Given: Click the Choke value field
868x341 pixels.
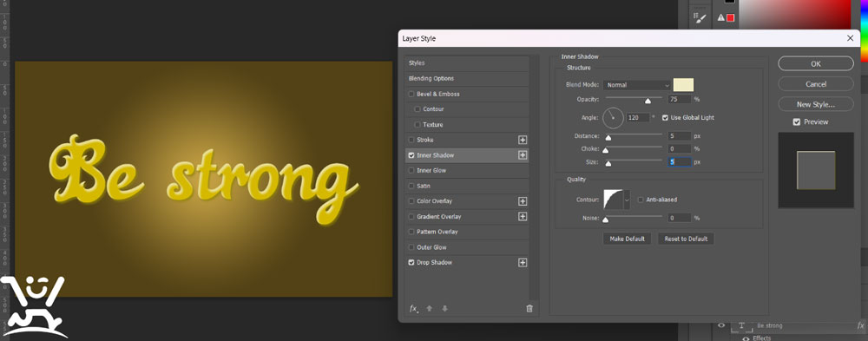Looking at the screenshot, I should click(x=680, y=149).
